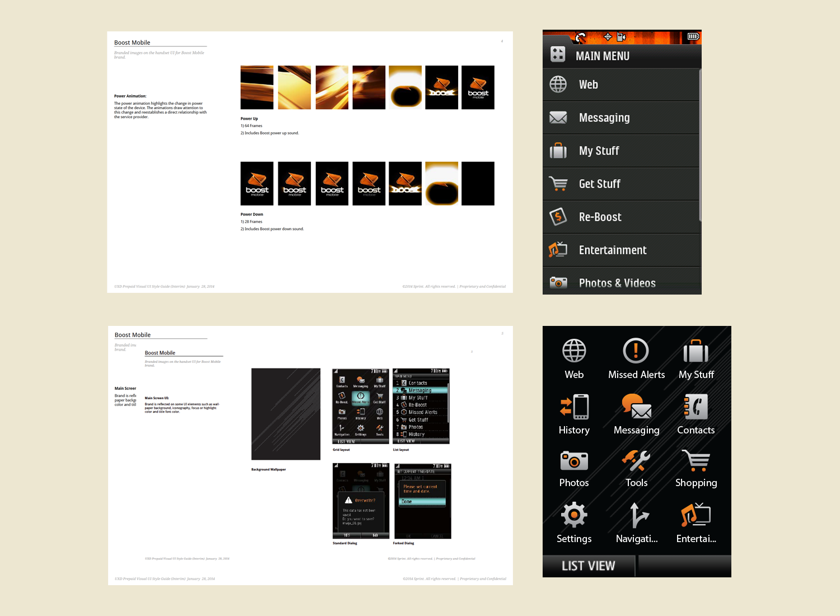Tap the Get Stuff shopping cart row

point(621,184)
